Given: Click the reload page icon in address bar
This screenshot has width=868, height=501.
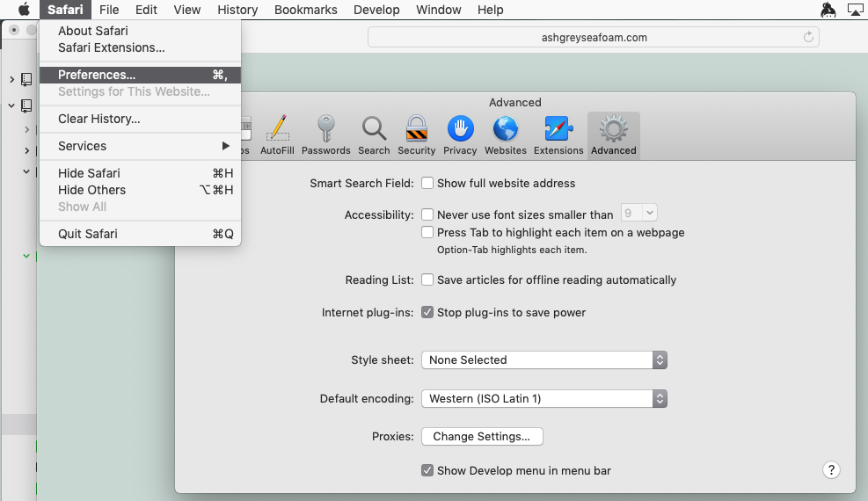Looking at the screenshot, I should pyautogui.click(x=808, y=37).
